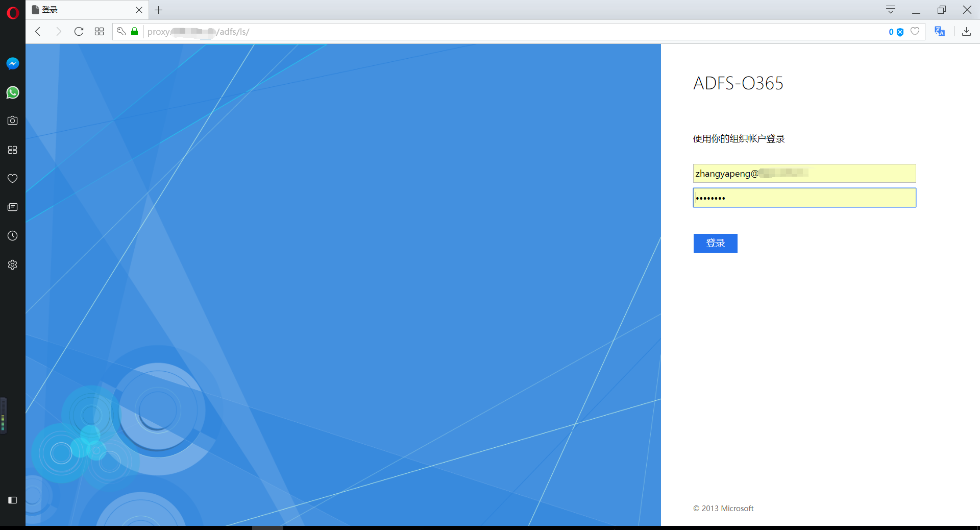Close the 登录 tab

tap(139, 10)
